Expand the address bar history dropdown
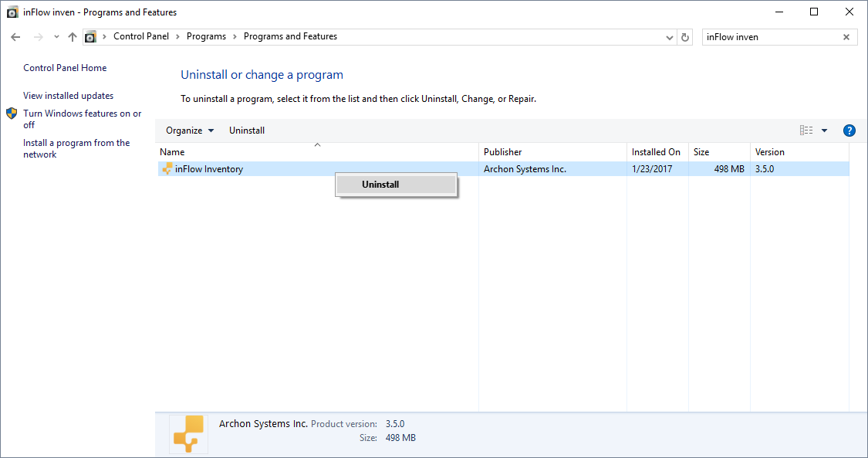The width and height of the screenshot is (868, 458). coord(669,37)
